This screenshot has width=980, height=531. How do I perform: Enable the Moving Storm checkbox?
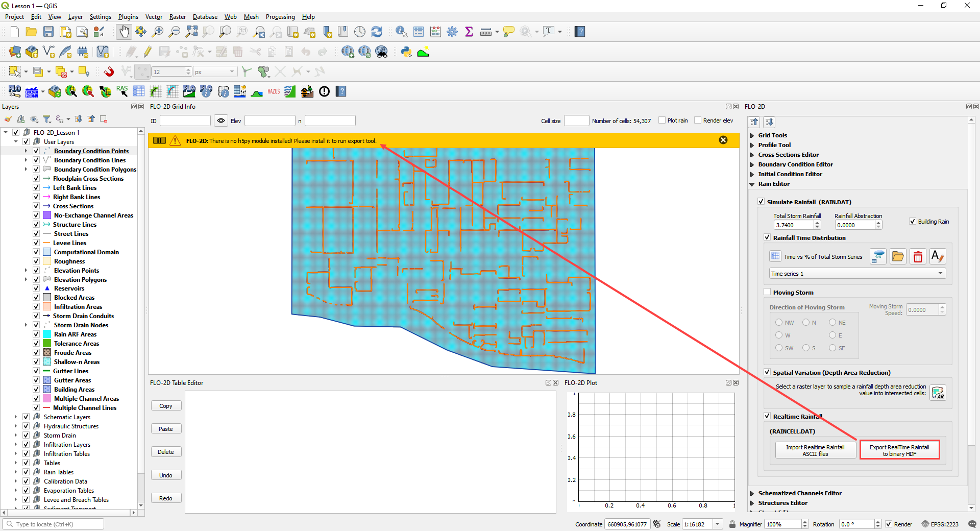pyautogui.click(x=768, y=292)
